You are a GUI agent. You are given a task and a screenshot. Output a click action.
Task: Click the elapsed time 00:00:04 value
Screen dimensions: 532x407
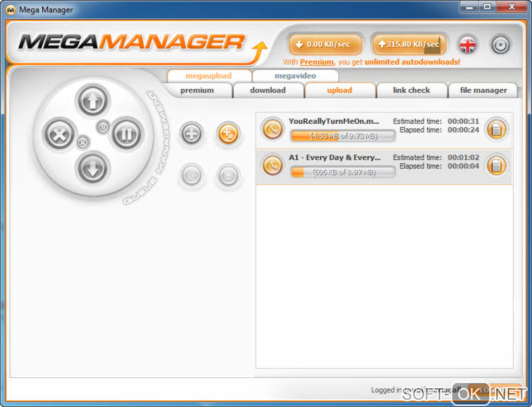point(463,166)
